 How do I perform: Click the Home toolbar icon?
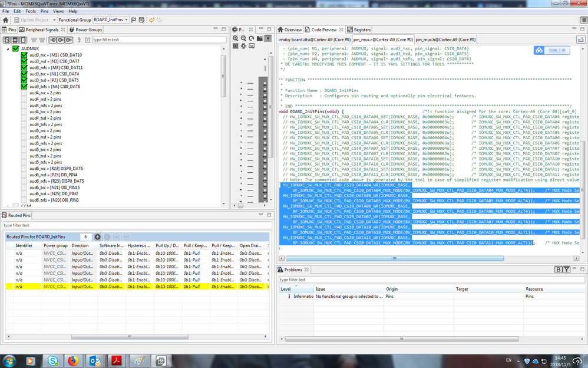click(5, 20)
